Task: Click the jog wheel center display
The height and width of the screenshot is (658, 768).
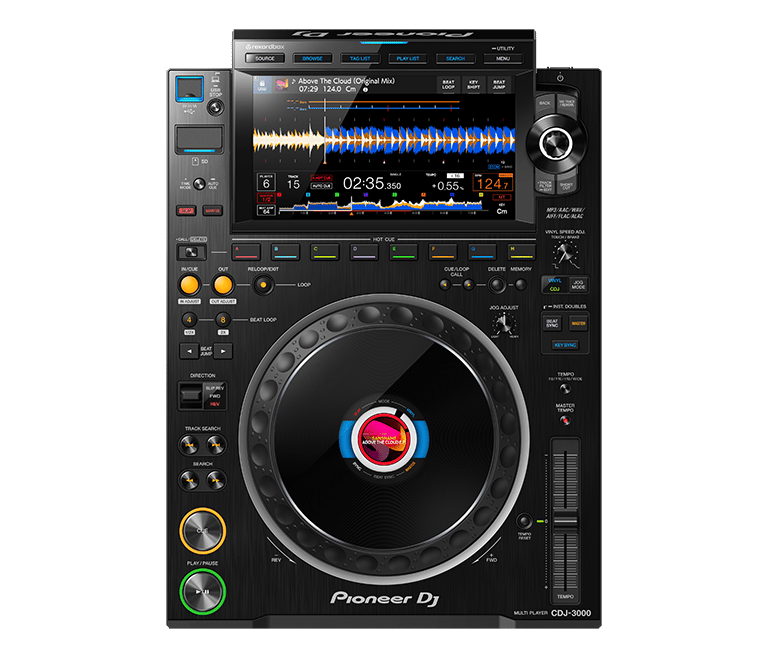Action: coord(384,437)
